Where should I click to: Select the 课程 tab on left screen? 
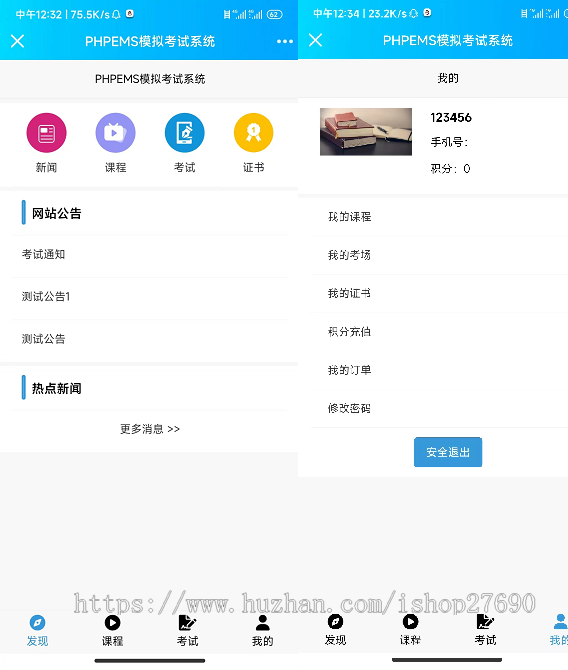click(112, 631)
